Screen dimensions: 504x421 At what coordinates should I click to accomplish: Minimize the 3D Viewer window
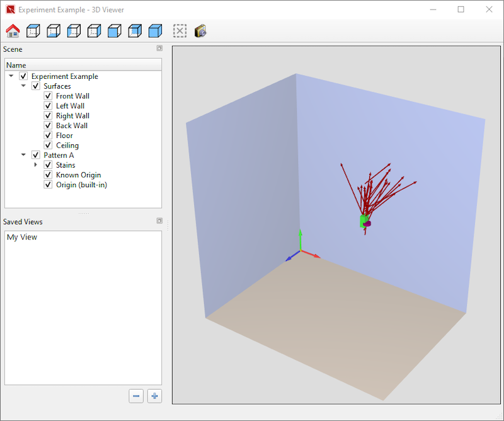click(x=433, y=9)
